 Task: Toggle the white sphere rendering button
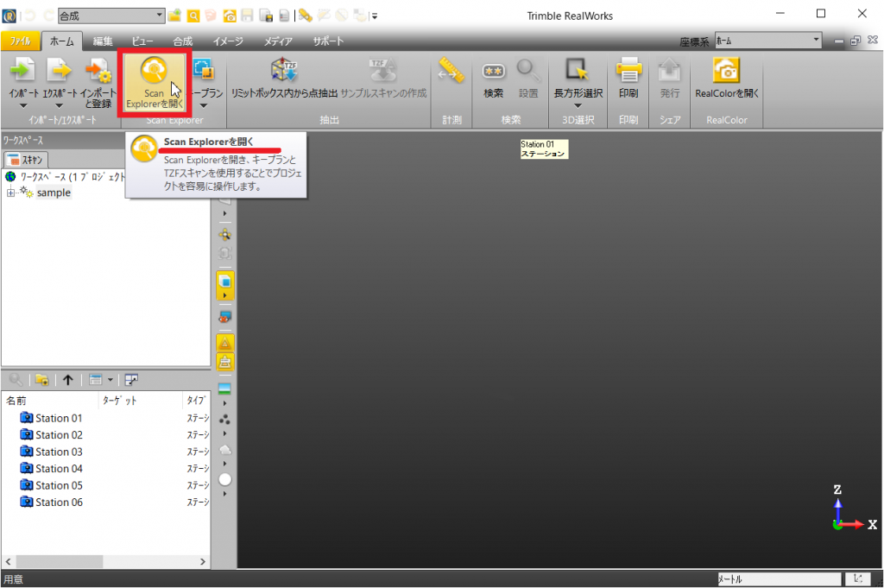click(x=224, y=478)
